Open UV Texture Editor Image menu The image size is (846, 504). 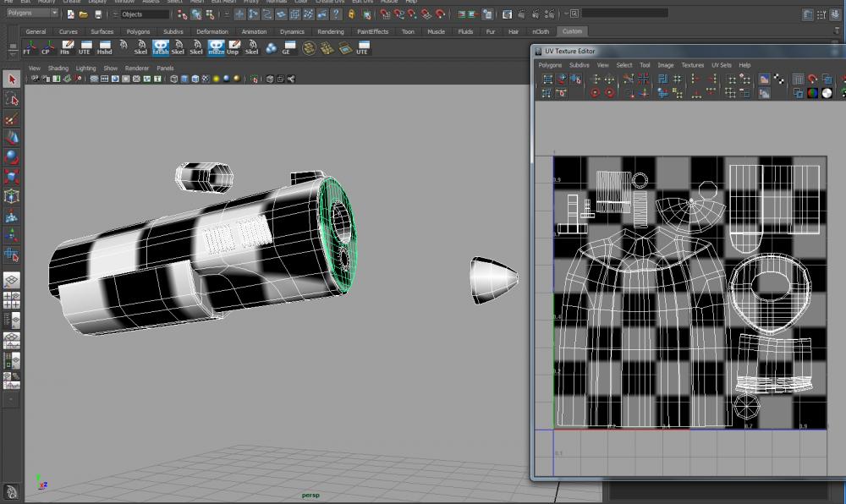tap(665, 65)
